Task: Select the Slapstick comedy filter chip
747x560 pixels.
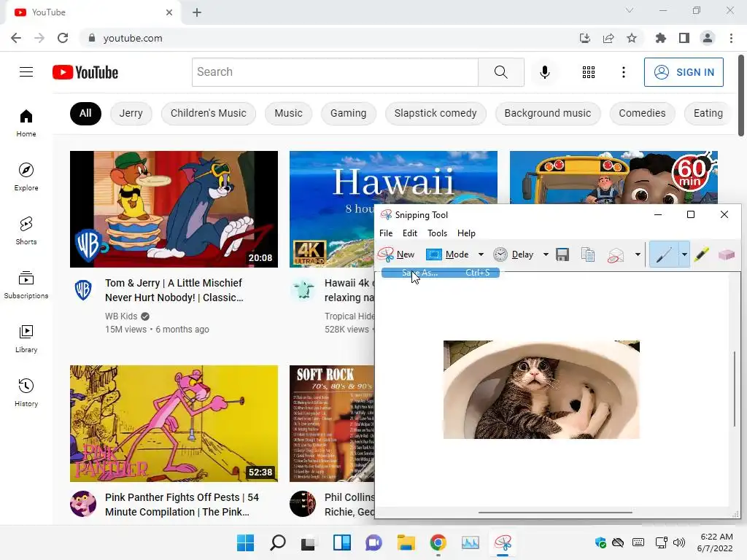Action: coord(436,113)
